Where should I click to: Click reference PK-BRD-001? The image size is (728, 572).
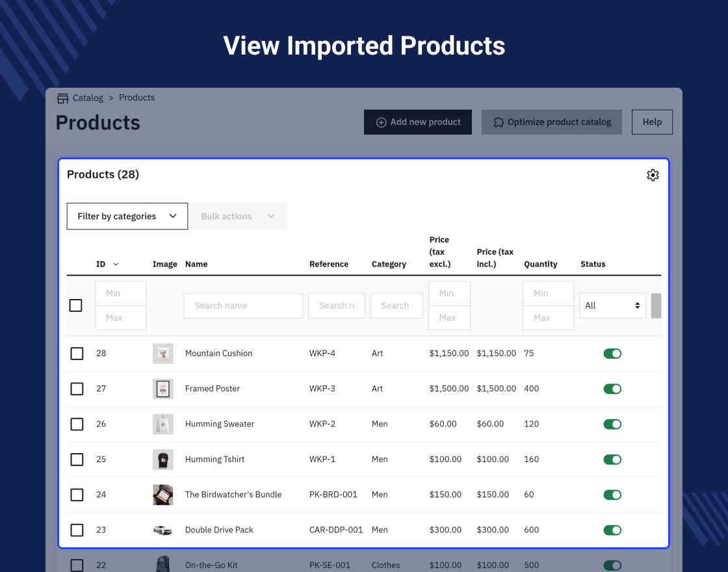pyautogui.click(x=333, y=495)
